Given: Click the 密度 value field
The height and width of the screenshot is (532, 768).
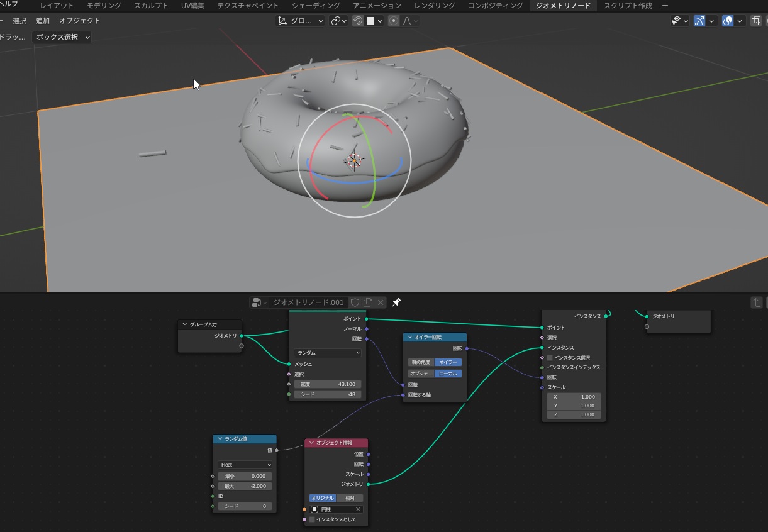Looking at the screenshot, I should tap(327, 384).
